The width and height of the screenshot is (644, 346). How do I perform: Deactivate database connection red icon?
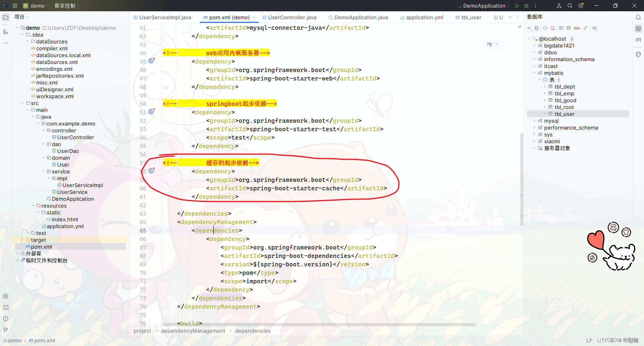pyautogui.click(x=553, y=28)
